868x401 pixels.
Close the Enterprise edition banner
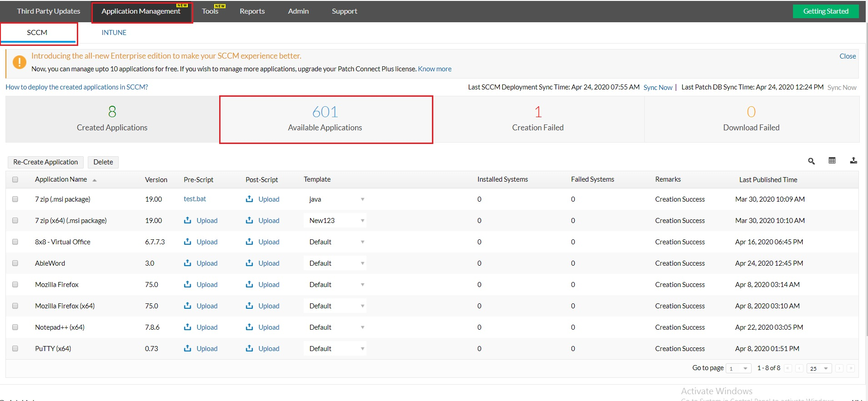[848, 56]
